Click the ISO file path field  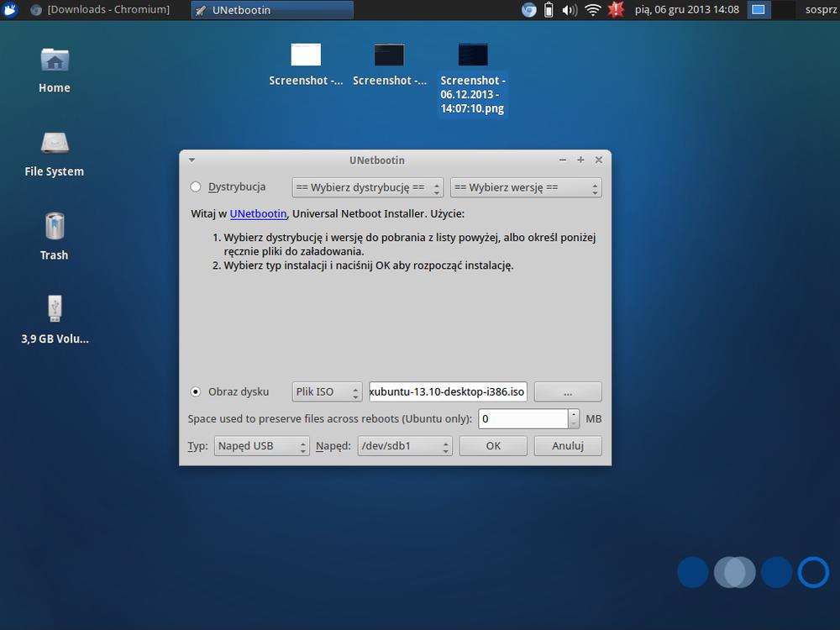pyautogui.click(x=448, y=391)
